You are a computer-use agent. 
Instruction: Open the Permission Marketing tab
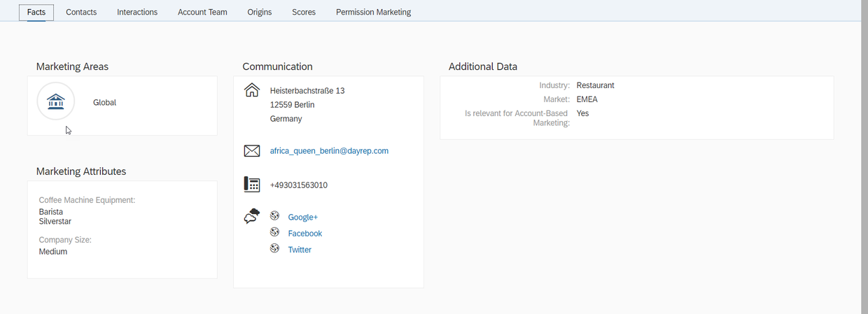point(373,12)
